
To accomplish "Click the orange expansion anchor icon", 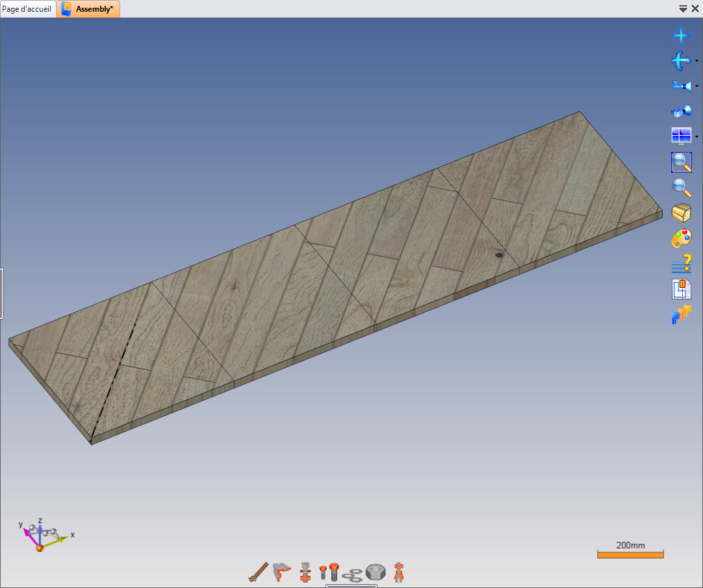I will [398, 572].
